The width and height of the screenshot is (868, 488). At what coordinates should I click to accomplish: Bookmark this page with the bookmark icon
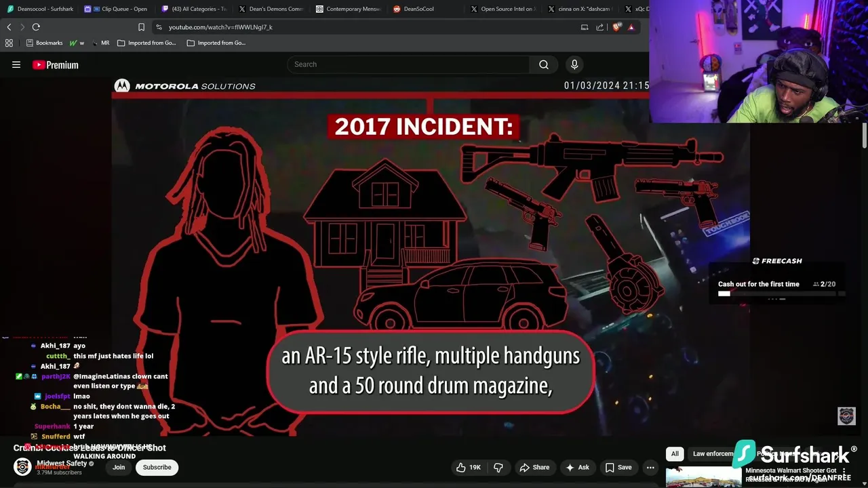141,27
